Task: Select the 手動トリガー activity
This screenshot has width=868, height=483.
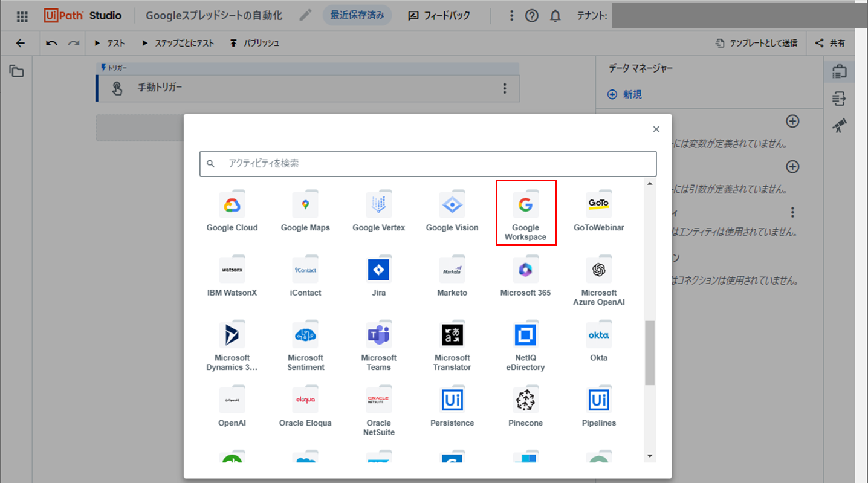Action: click(308, 88)
